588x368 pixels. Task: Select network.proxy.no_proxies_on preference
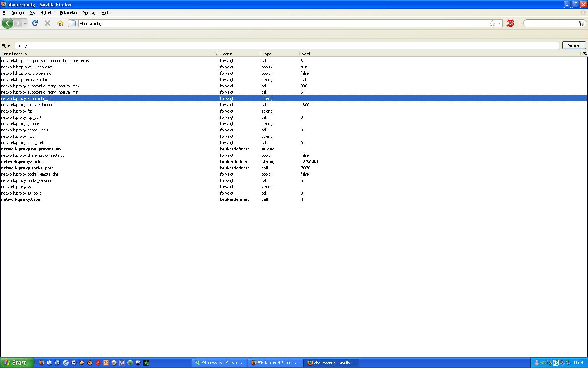[294, 149]
